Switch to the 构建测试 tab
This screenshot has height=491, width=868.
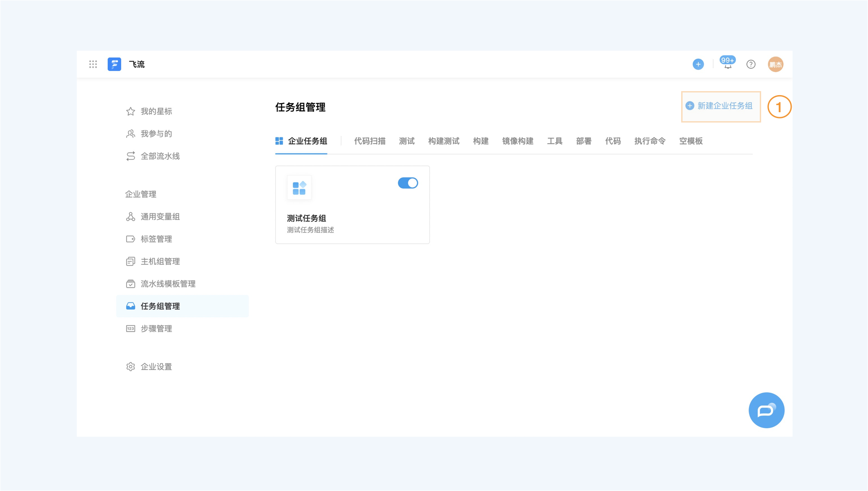(x=444, y=141)
